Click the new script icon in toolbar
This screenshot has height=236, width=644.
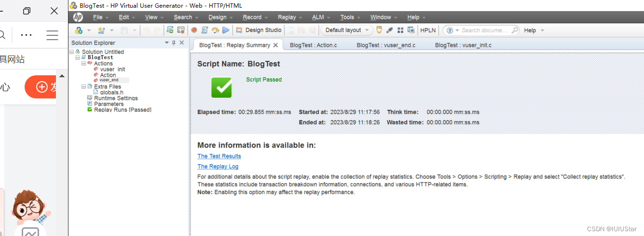tap(101, 30)
